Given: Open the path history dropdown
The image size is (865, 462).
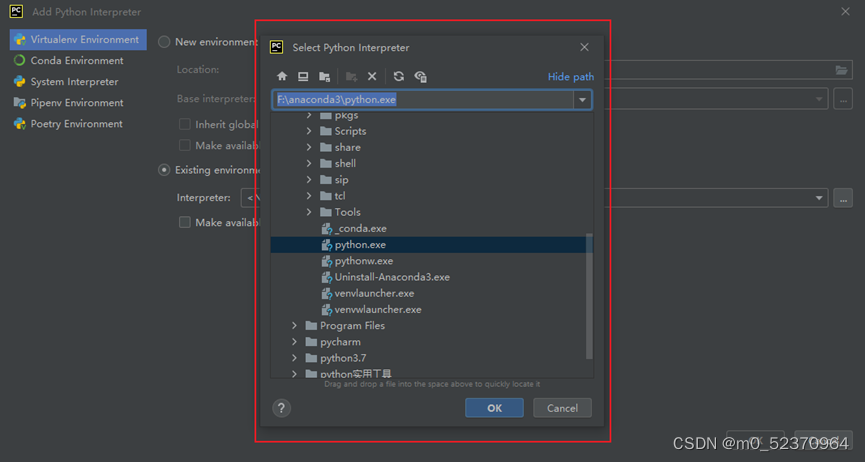Looking at the screenshot, I should click(582, 100).
